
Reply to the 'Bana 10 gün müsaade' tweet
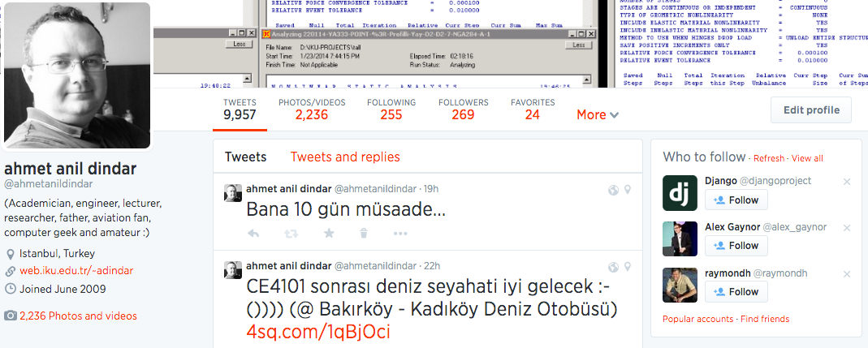tap(253, 234)
